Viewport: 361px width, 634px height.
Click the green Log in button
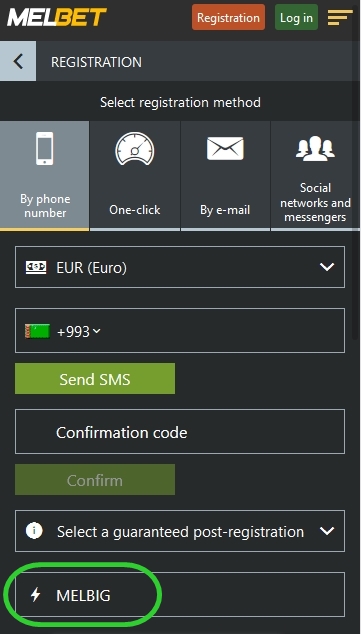pos(296,17)
